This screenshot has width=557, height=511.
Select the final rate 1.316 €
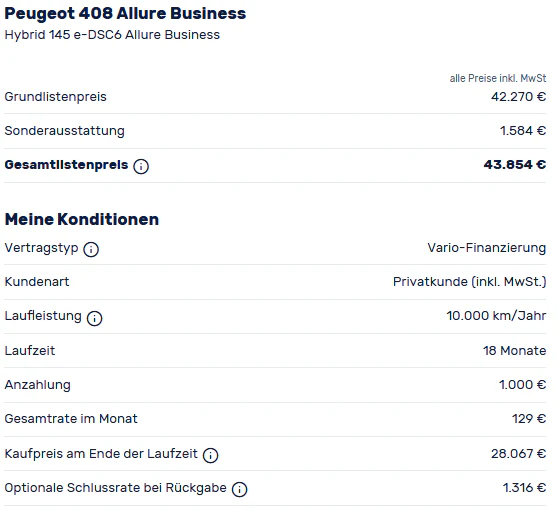pyautogui.click(x=524, y=488)
